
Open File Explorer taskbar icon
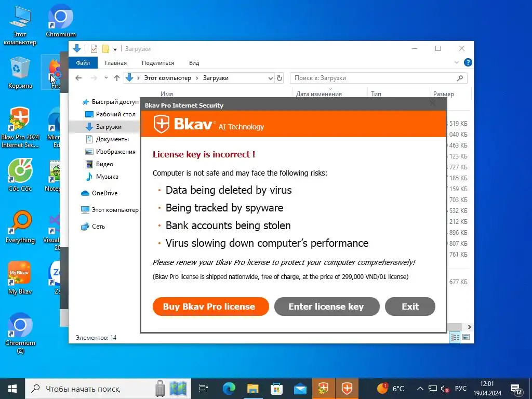(253, 389)
